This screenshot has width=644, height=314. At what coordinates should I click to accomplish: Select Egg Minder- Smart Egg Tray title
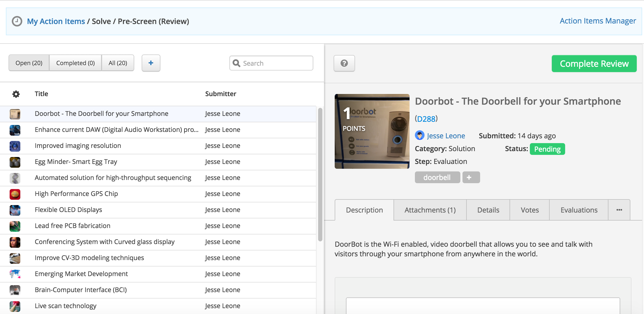76,162
